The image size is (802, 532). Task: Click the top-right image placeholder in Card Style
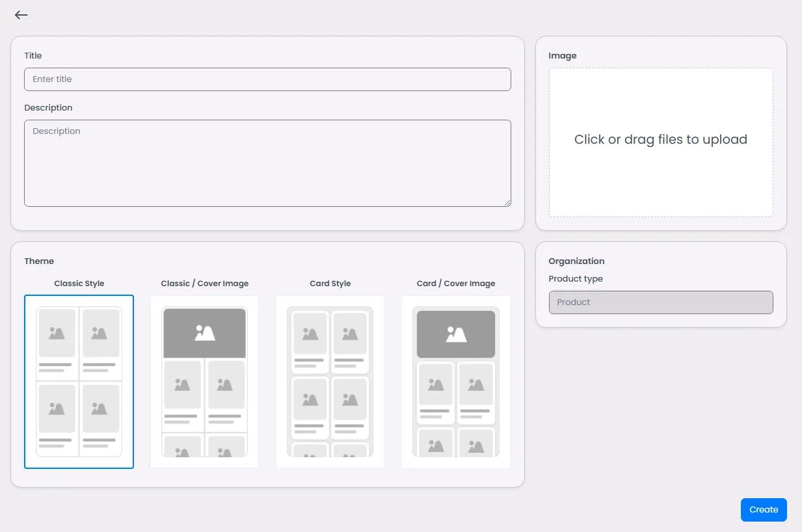[x=350, y=334]
